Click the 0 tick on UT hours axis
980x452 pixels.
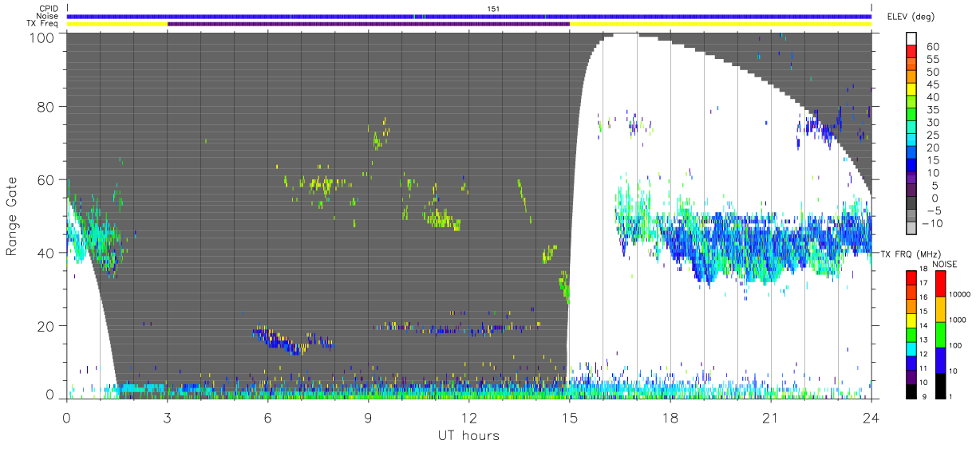click(66, 418)
